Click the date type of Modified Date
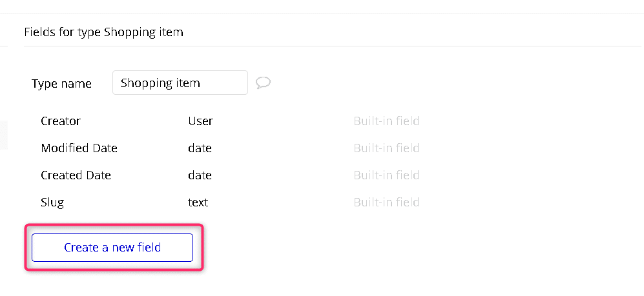The height and width of the screenshot is (296, 644). pos(200,148)
